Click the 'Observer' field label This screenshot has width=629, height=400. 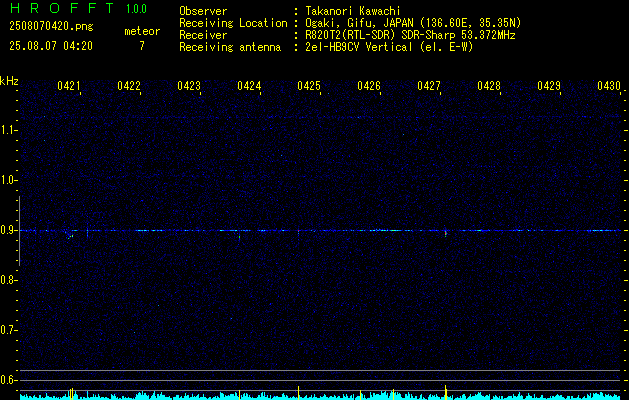(203, 11)
